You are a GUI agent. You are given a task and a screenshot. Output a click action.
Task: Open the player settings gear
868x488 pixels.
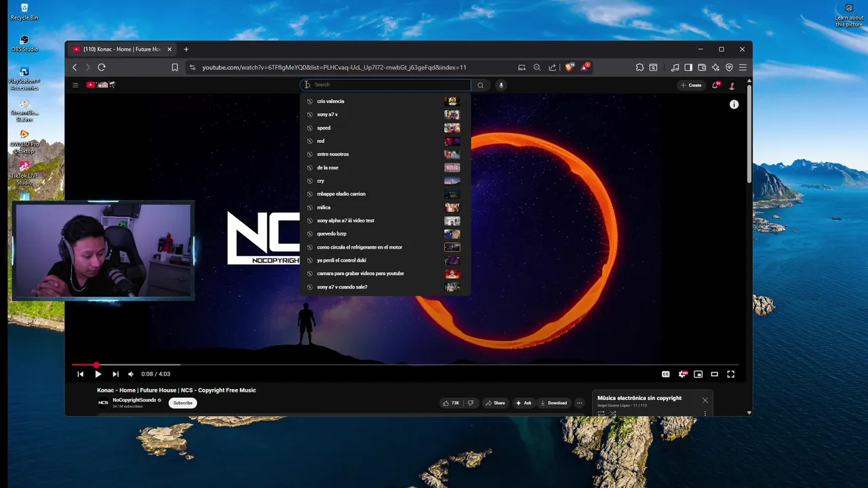click(683, 374)
